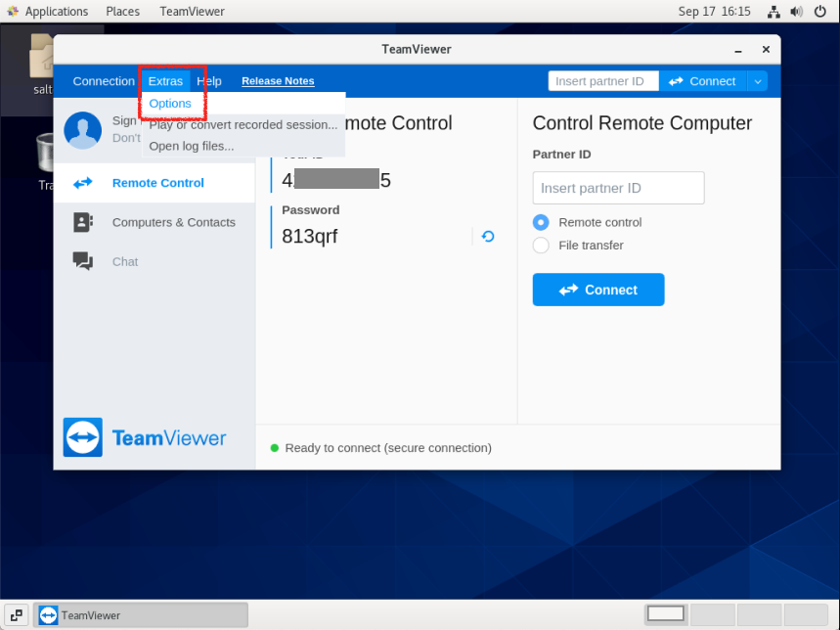The width and height of the screenshot is (840, 630).
Task: Refresh the random password with the reload icon
Action: pyautogui.click(x=488, y=237)
